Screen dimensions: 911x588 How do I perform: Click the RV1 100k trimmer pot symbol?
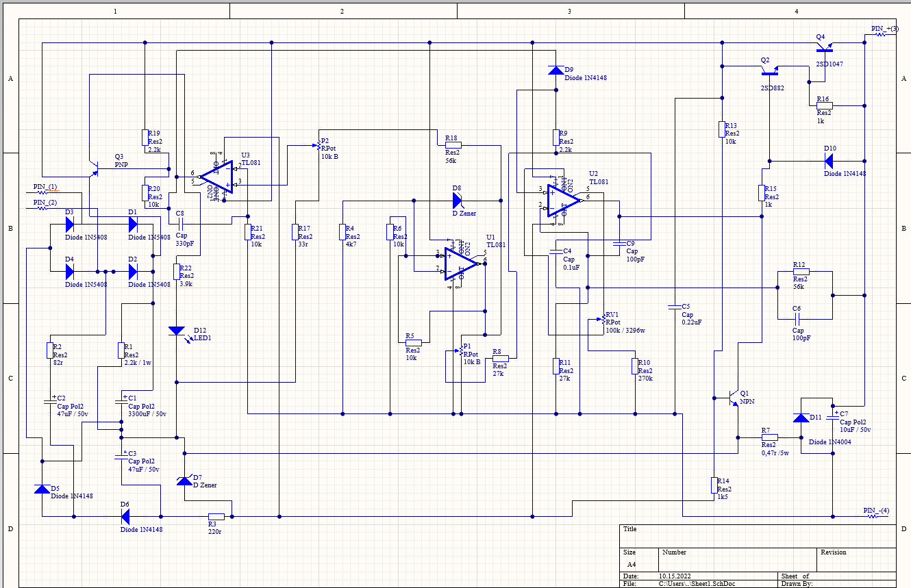[602, 320]
